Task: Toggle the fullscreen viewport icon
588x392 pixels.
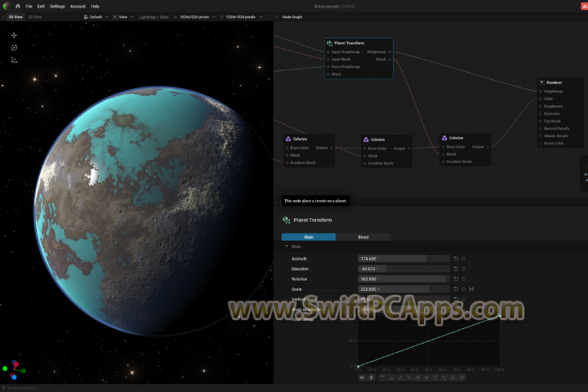Action: tap(269, 17)
